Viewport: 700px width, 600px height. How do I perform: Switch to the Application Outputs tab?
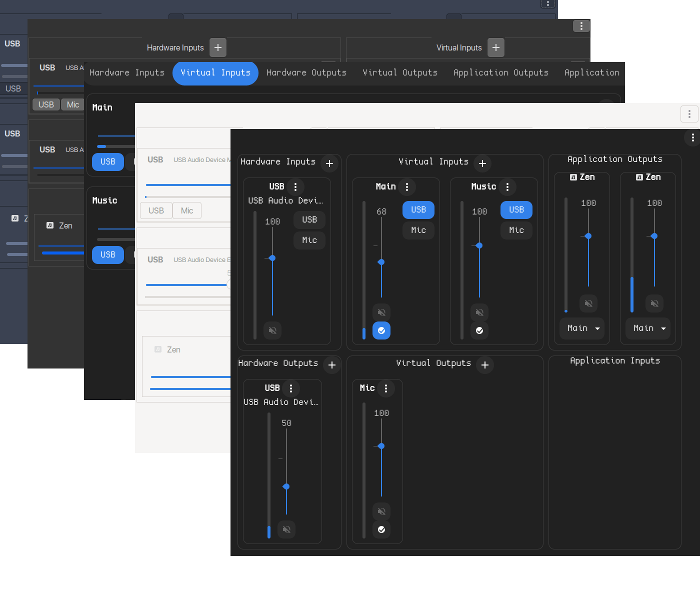[500, 73]
